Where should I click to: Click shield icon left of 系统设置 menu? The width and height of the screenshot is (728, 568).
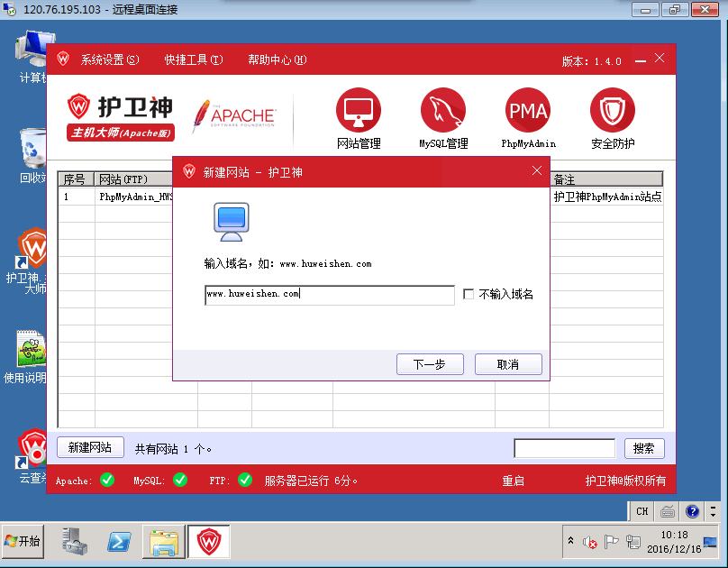point(63,59)
